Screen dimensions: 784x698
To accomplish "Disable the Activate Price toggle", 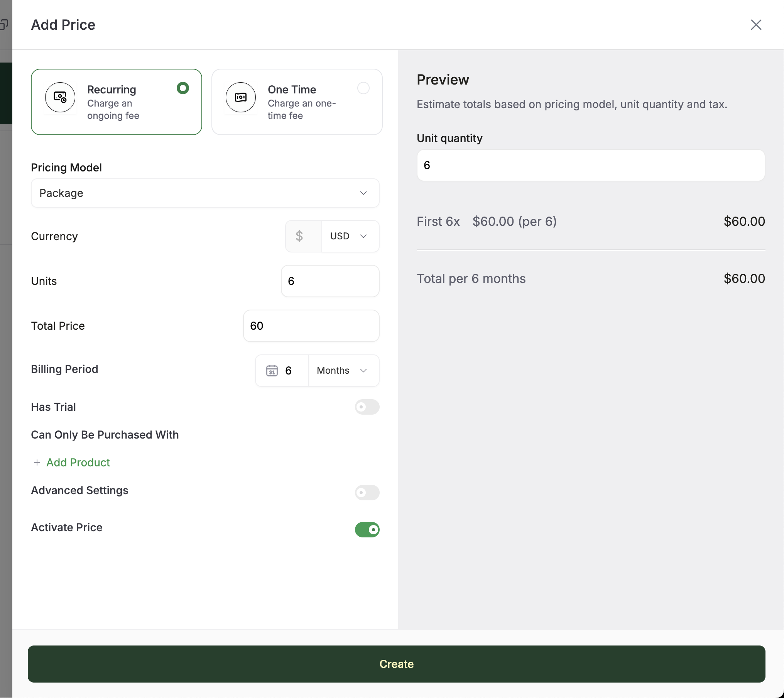I will (x=367, y=530).
